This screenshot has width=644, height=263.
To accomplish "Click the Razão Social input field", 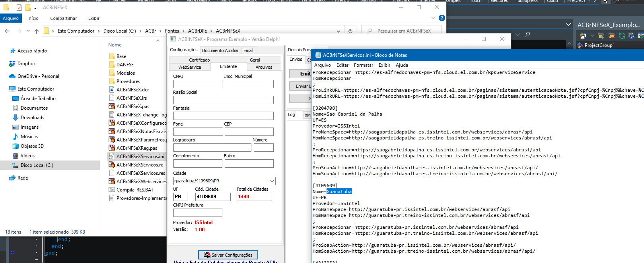I will pos(224,100).
